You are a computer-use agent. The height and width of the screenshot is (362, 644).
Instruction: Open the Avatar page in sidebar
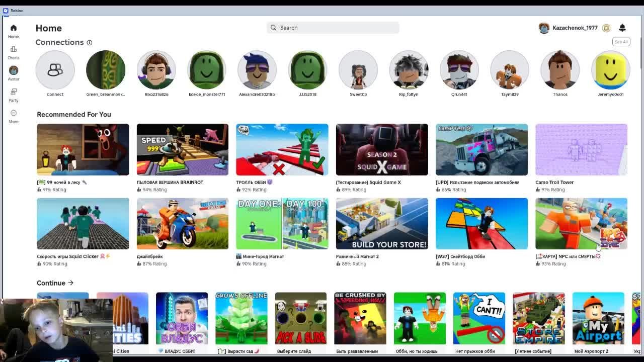tap(14, 73)
